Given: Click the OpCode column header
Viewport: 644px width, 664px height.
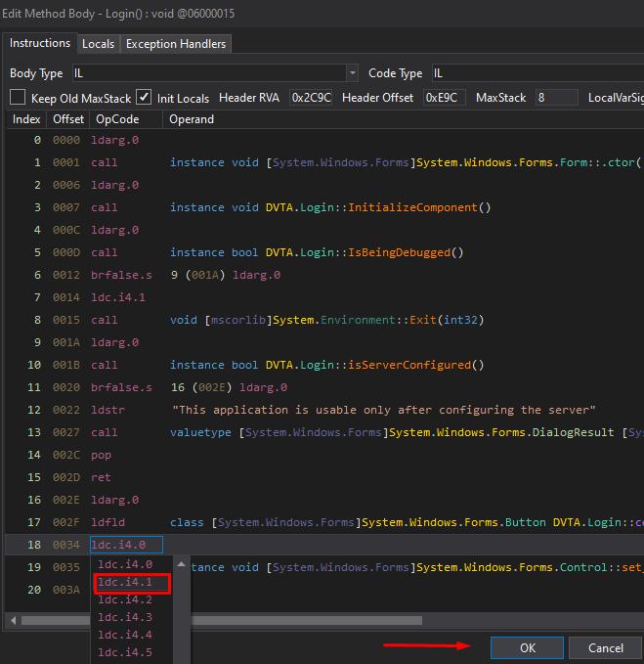Looking at the screenshot, I should (115, 119).
